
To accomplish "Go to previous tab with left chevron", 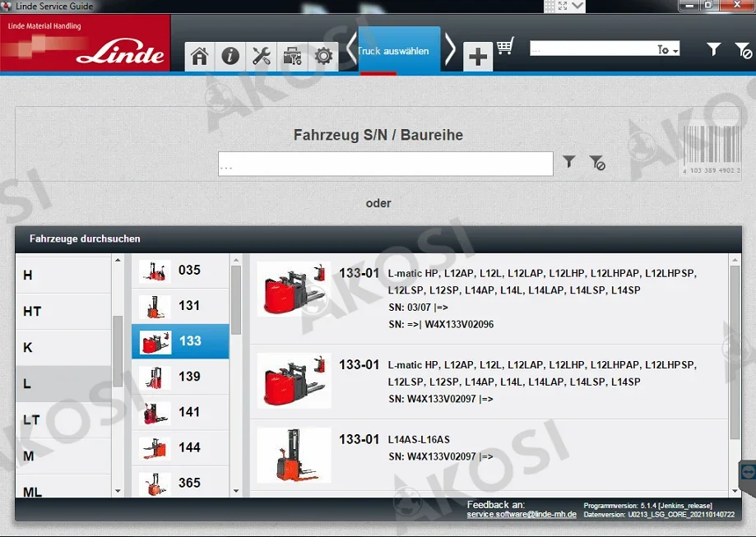I will click(351, 49).
